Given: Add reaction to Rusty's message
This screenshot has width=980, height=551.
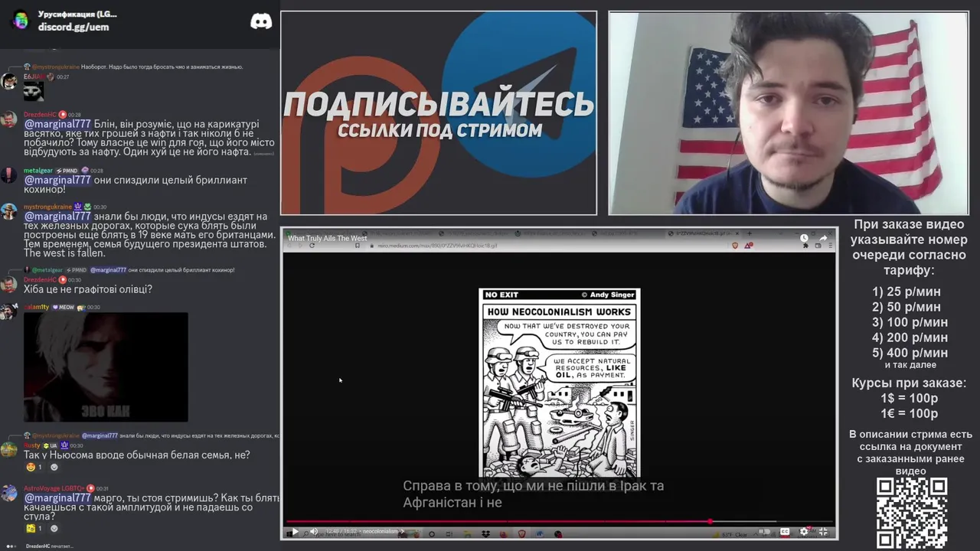Looking at the screenshot, I should click(54, 467).
